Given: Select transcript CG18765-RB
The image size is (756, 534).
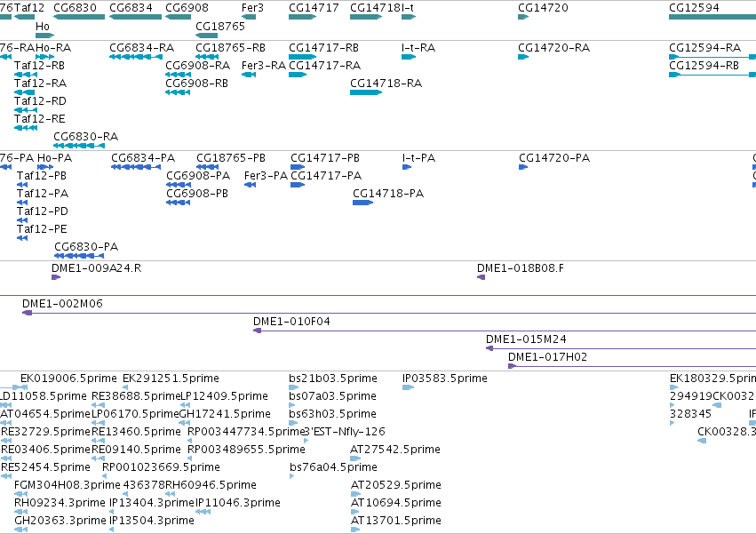Looking at the screenshot, I should pos(230,48).
